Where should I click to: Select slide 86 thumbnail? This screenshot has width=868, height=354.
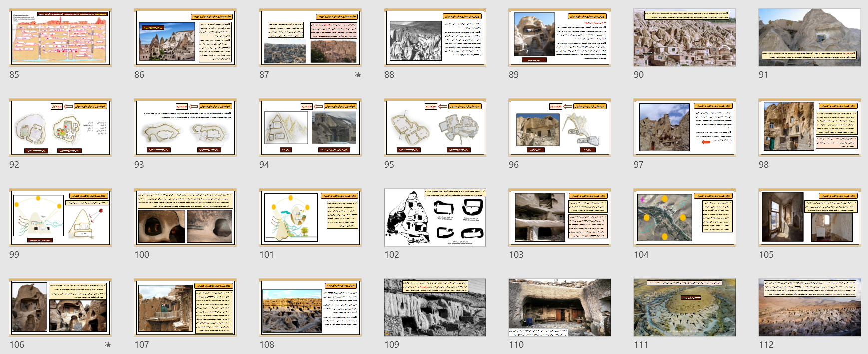pos(185,38)
